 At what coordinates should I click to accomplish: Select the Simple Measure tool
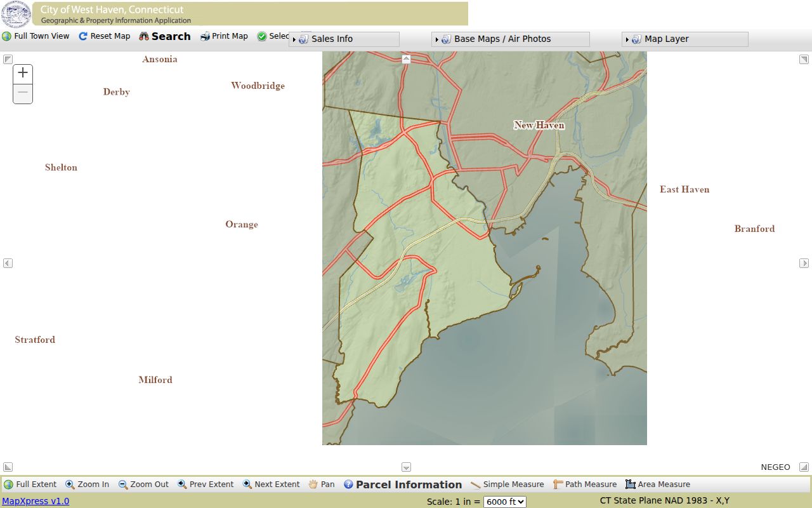point(507,485)
